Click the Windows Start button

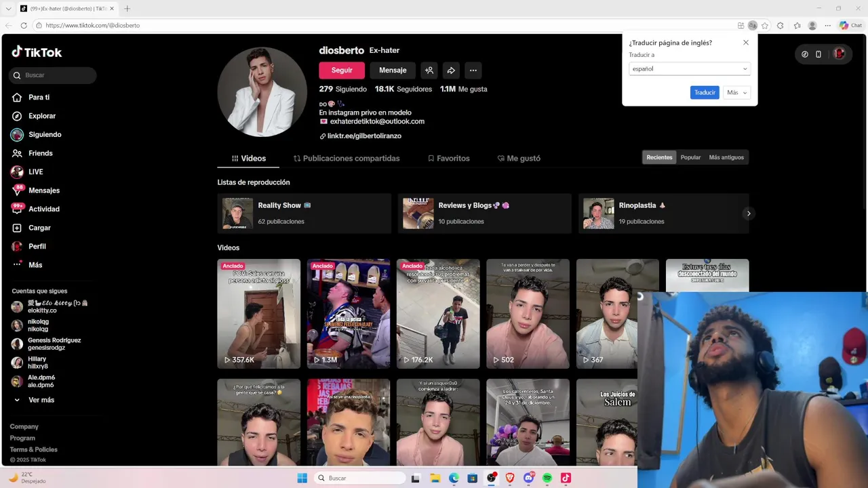tap(302, 478)
